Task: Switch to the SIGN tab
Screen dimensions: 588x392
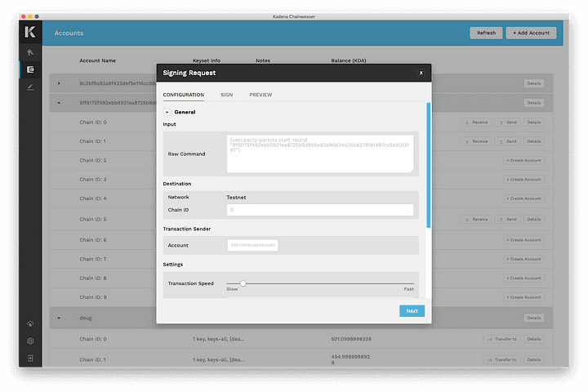Action: pos(226,95)
